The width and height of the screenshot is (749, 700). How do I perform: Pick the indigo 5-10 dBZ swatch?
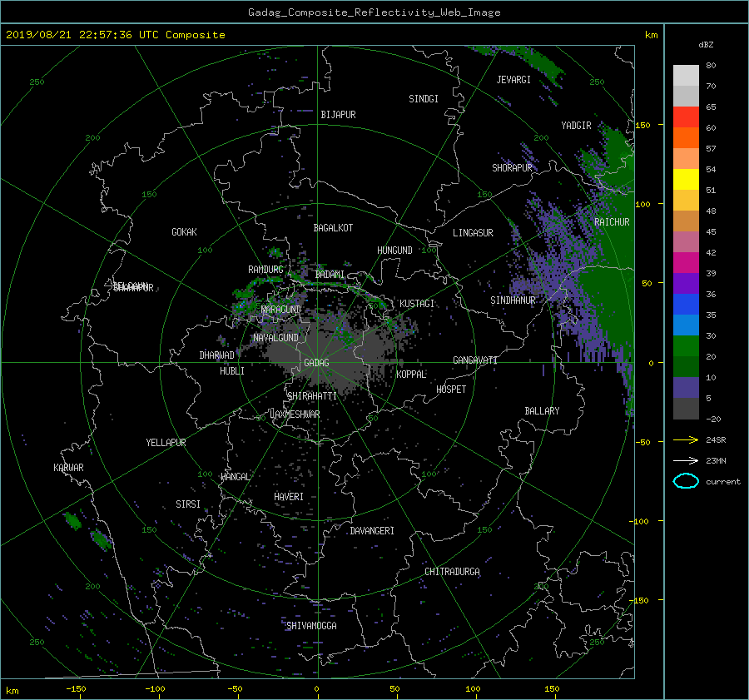(686, 388)
